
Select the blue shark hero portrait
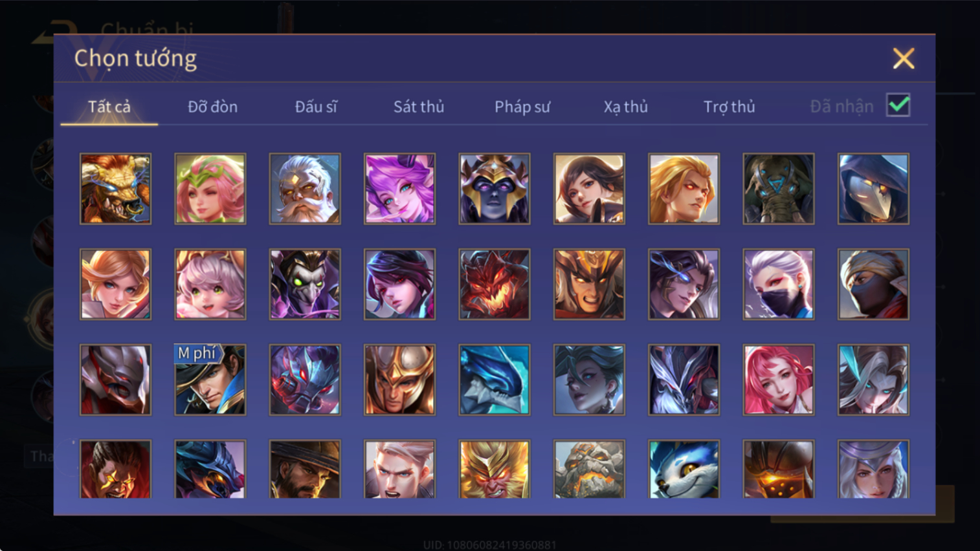(x=495, y=380)
